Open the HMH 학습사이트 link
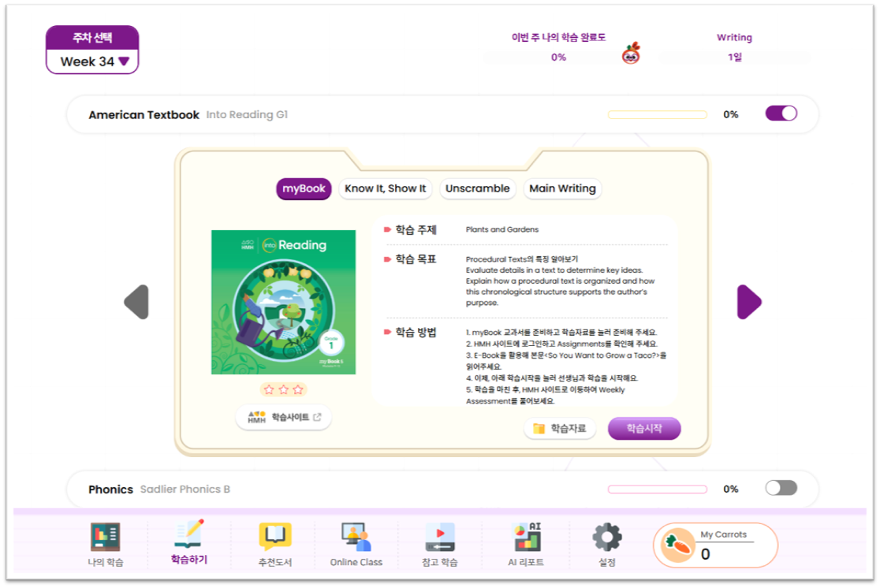The width and height of the screenshot is (880, 588). pos(283,417)
